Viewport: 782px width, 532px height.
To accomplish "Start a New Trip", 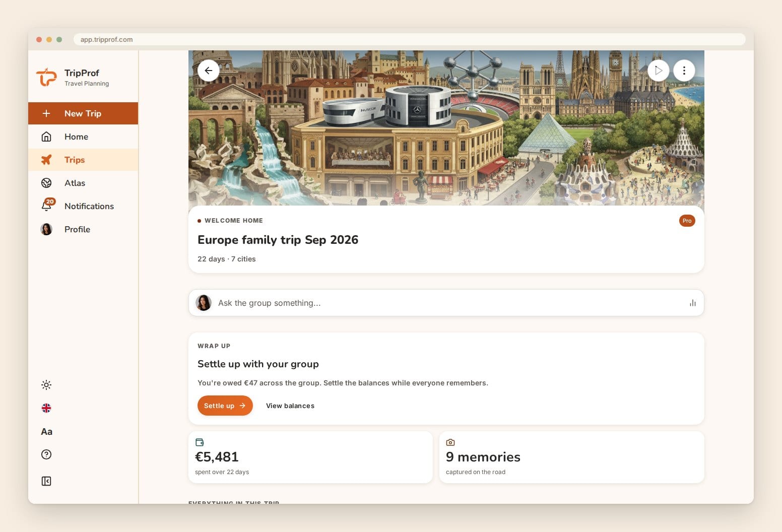I will click(x=83, y=113).
